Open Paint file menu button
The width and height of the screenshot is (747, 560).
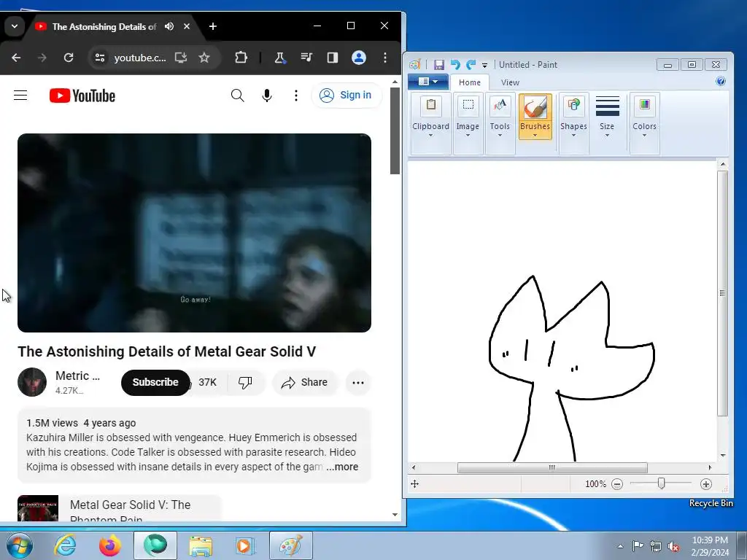(x=427, y=82)
